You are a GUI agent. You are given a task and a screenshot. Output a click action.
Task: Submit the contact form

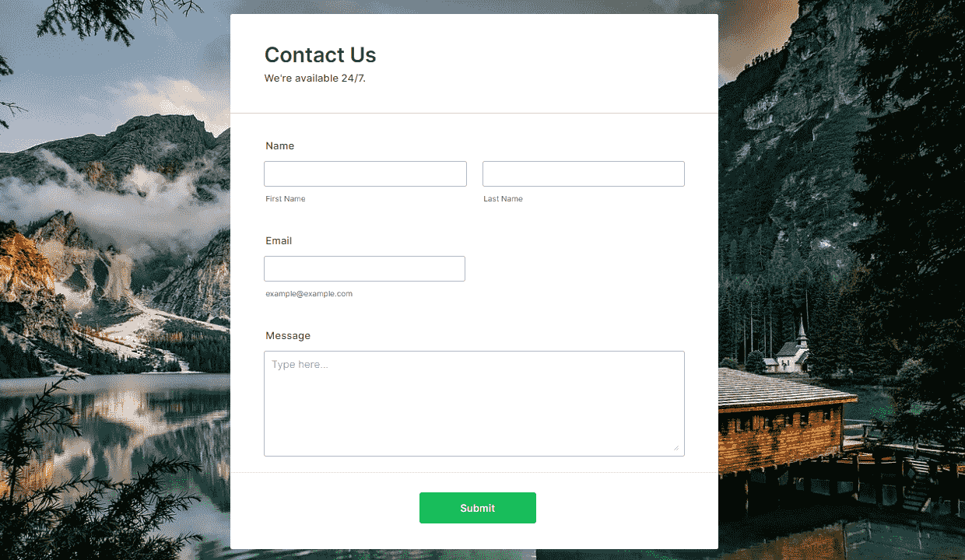tap(478, 508)
